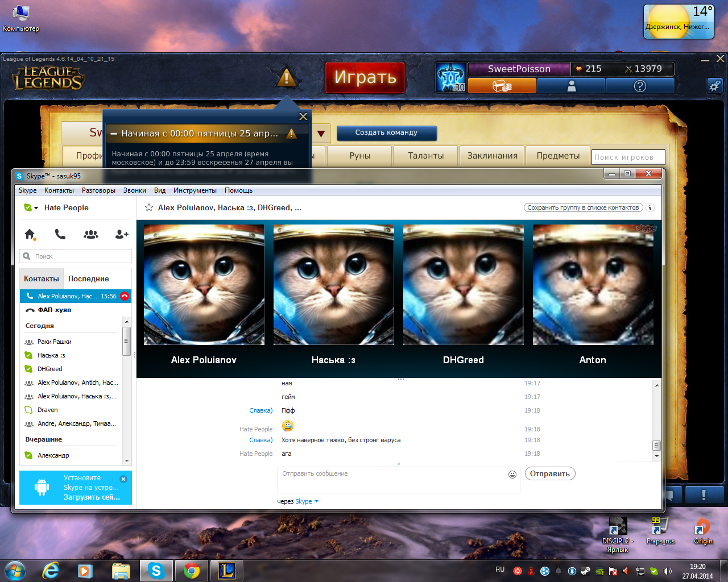Open the Заклинания tab in League of Legends

coord(493,156)
